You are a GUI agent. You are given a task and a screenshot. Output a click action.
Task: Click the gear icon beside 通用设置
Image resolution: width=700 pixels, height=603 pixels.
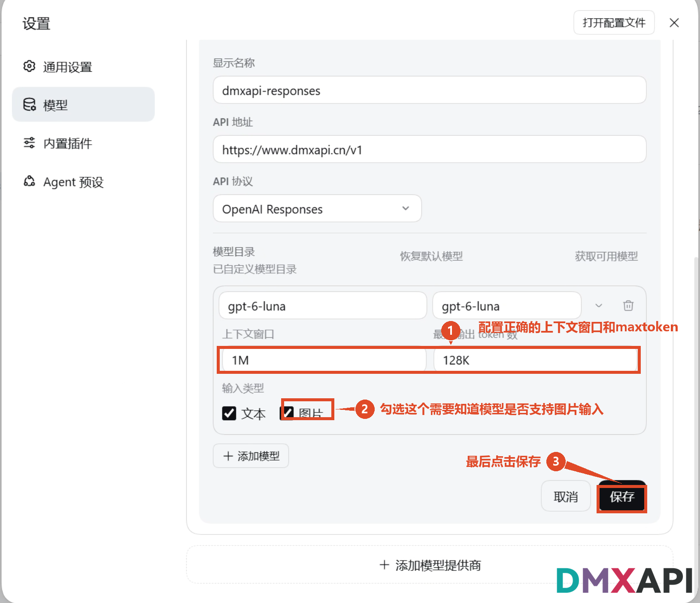(x=29, y=66)
